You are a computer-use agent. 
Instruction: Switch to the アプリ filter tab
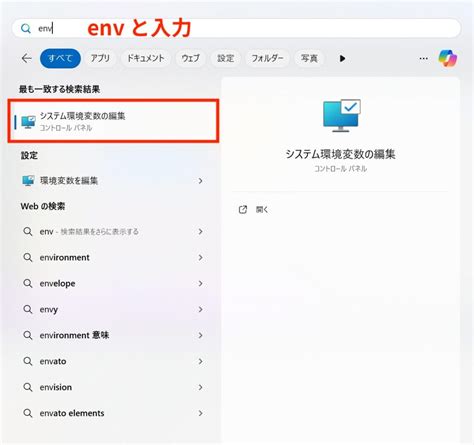coord(100,58)
